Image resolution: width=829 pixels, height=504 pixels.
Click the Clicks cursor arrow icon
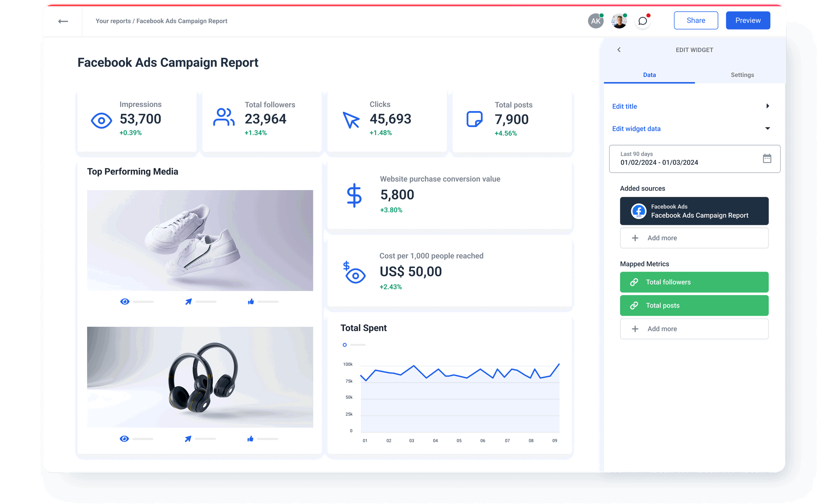350,120
